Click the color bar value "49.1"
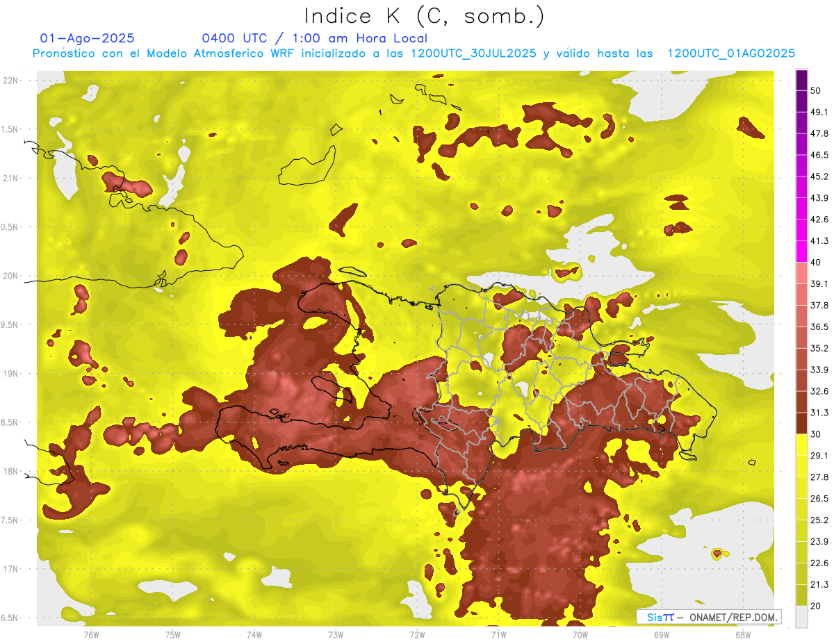This screenshot has width=834, height=644. (x=819, y=112)
